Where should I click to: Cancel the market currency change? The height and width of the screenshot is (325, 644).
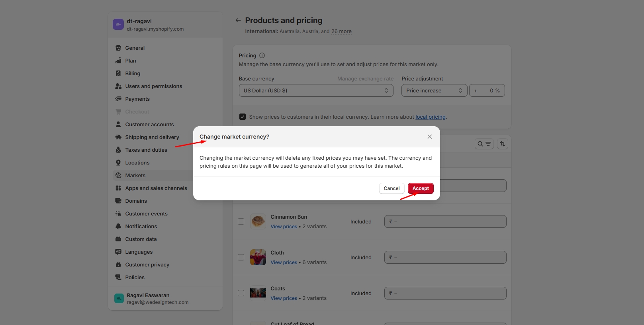point(391,188)
